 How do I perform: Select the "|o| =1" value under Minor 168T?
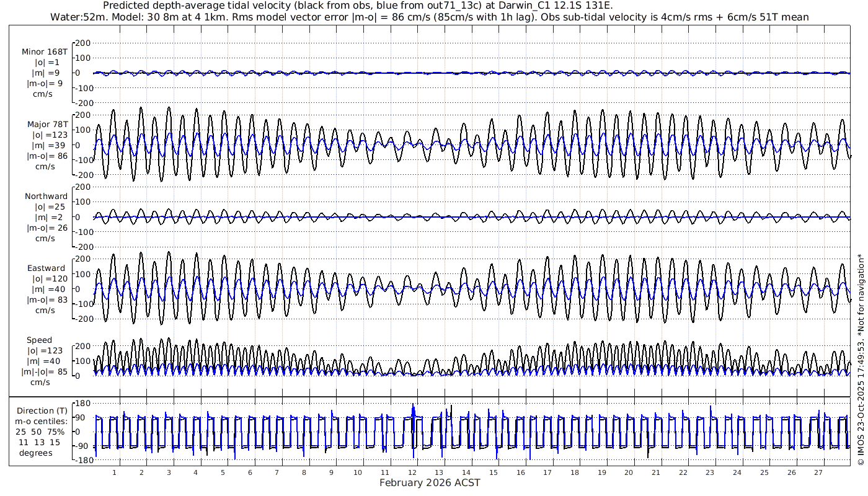47,62
